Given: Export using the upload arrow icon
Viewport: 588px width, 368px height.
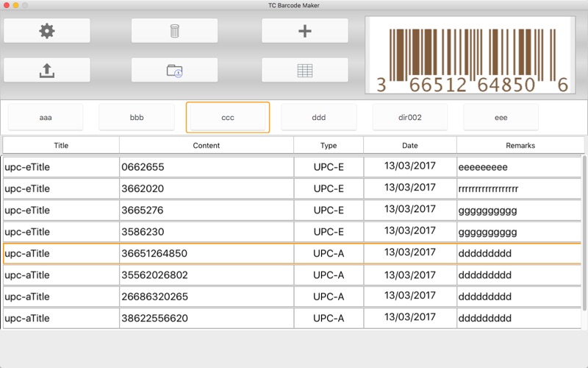Looking at the screenshot, I should (47, 70).
